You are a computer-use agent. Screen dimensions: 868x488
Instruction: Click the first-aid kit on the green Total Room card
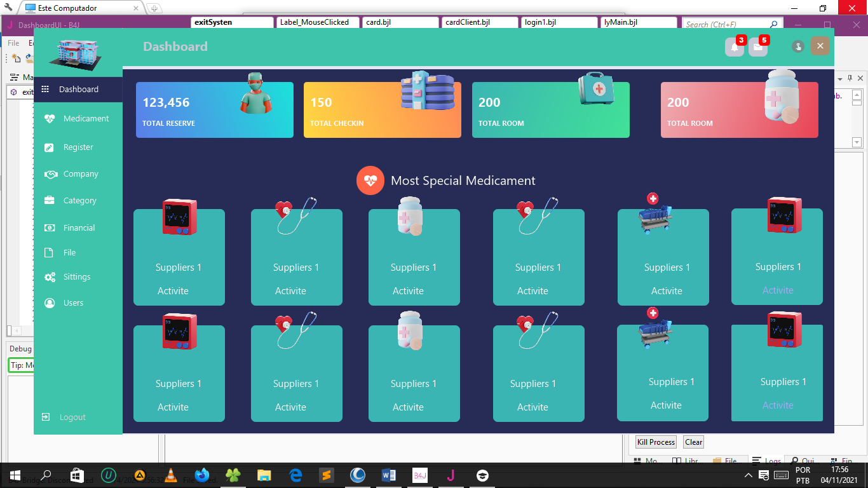pyautogui.click(x=596, y=89)
